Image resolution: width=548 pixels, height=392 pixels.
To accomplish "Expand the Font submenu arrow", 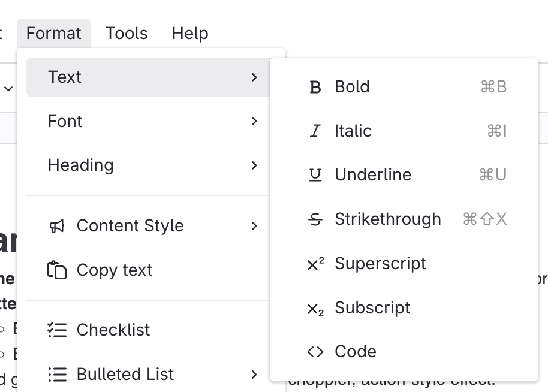I will pos(254,121).
